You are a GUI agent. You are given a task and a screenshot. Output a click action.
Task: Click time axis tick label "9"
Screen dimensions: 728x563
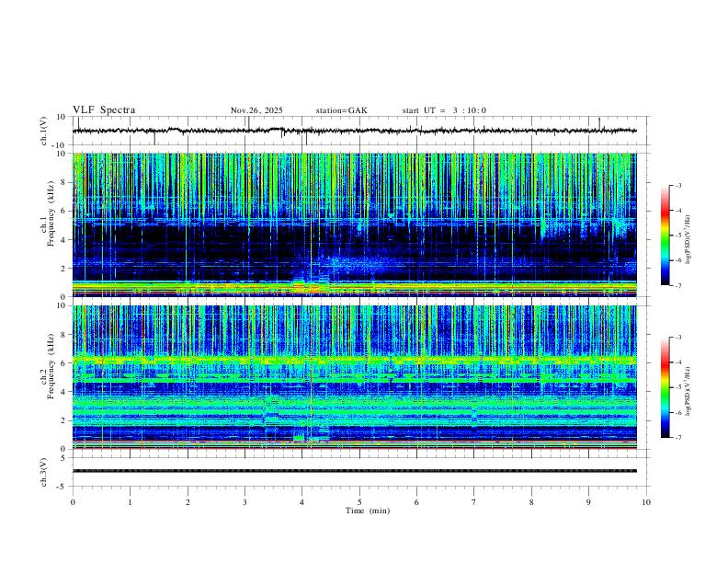click(x=588, y=502)
